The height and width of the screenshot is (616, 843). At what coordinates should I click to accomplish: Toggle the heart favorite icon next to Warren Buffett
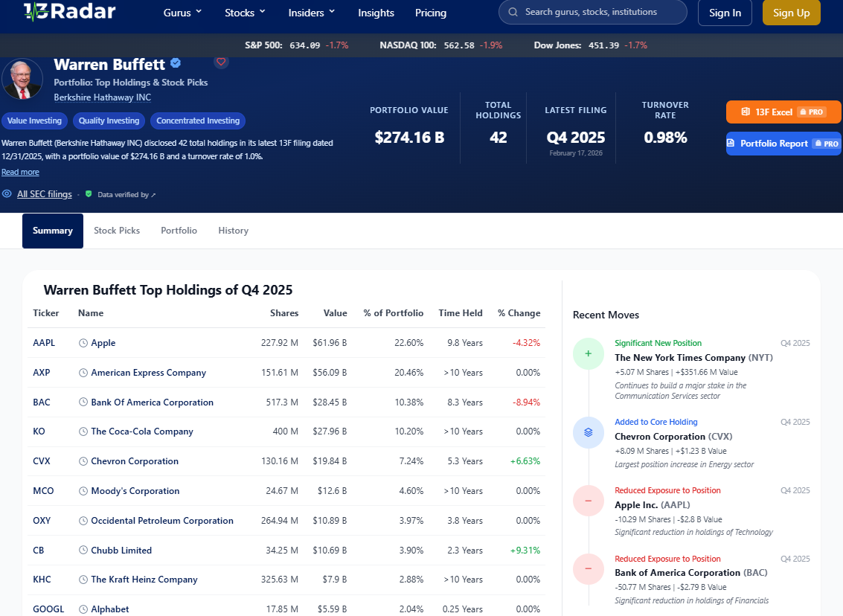221,62
